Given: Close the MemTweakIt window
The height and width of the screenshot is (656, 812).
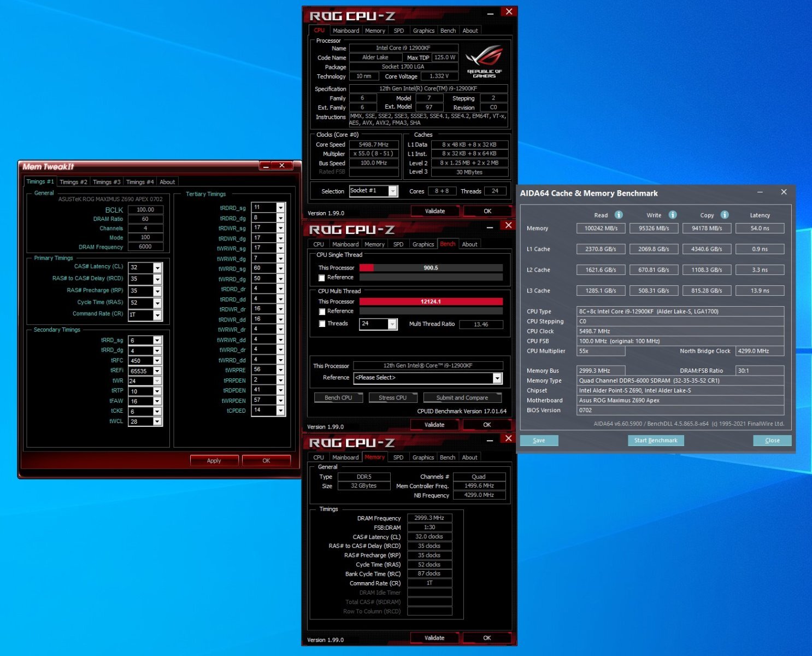Looking at the screenshot, I should point(282,166).
